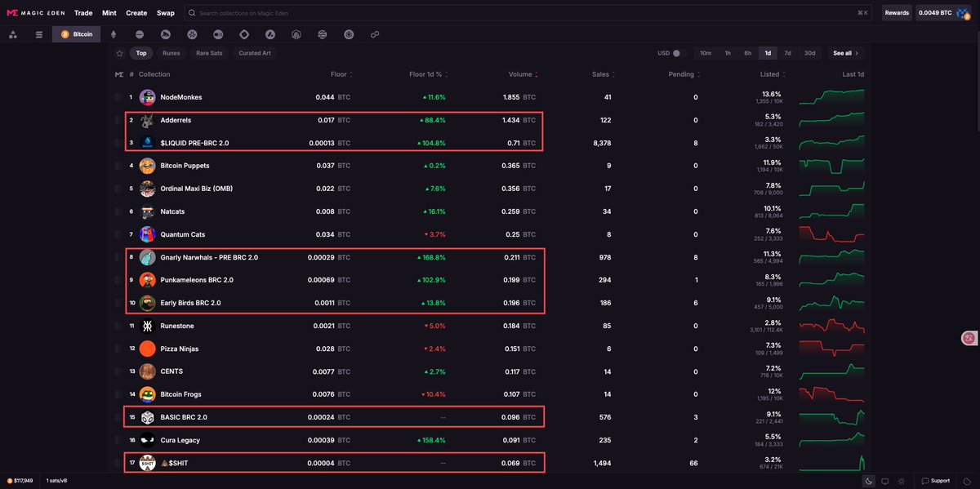Select the white diamond-square chain icon

coord(244,34)
